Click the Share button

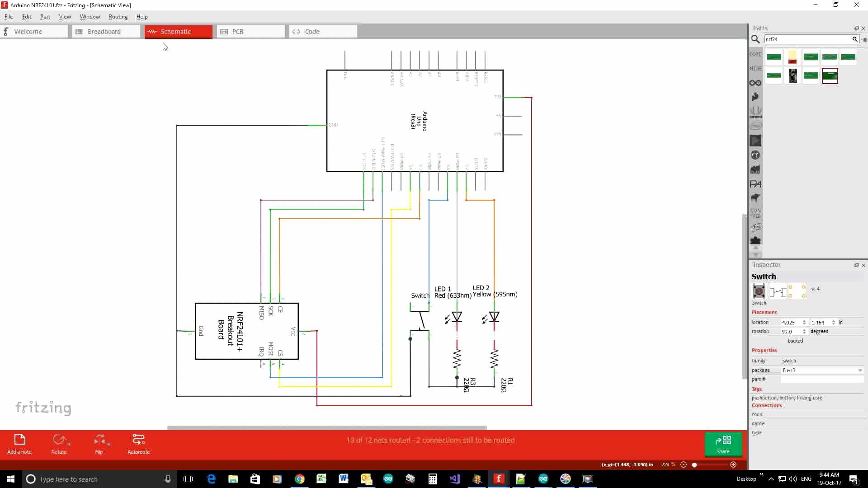point(723,445)
